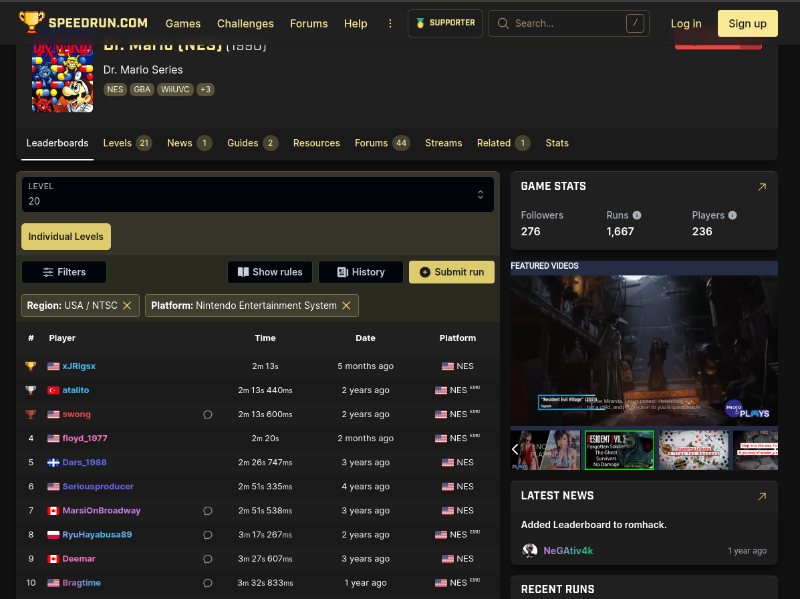The width and height of the screenshot is (800, 599).
Task: Play the main featured video
Action: (x=644, y=350)
